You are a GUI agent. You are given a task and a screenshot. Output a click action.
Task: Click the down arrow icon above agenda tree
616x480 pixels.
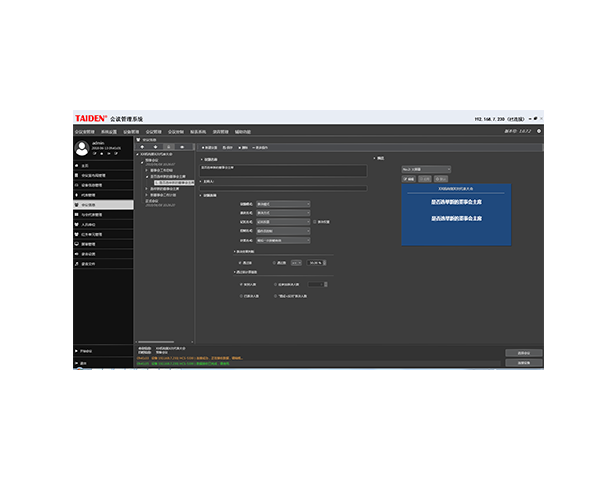click(155, 146)
